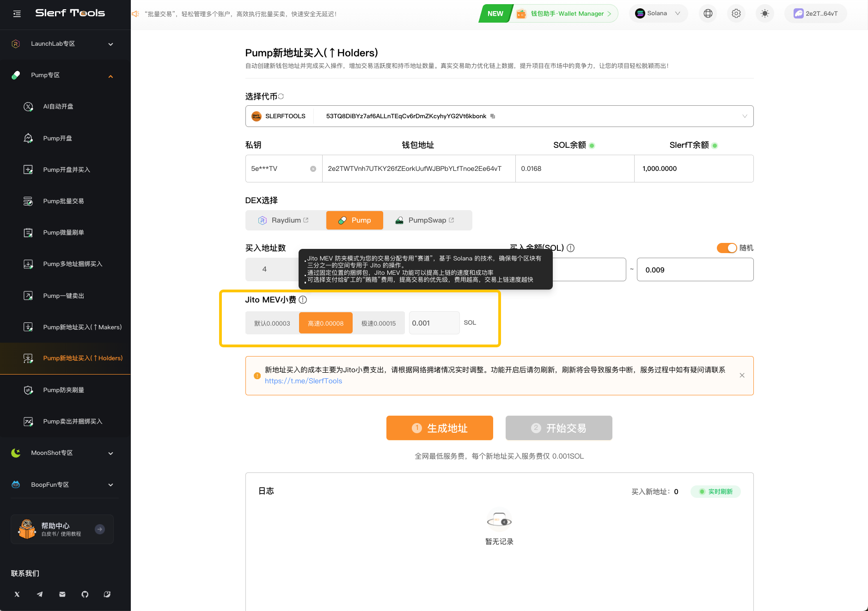Open the 钱包助手 Wallet Manager banner
Viewport: 868px width, 611px height.
549,13
